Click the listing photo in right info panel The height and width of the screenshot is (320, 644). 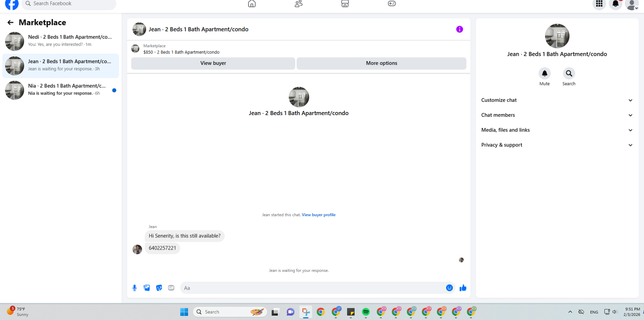(x=557, y=36)
